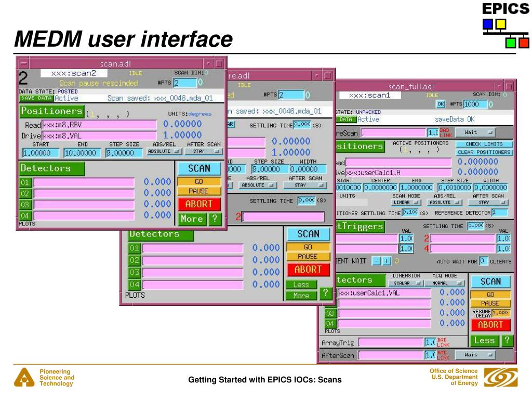Screen dimensions: 532x399
Task: Click detector 02 field in scan.adl
Action: coord(84,193)
